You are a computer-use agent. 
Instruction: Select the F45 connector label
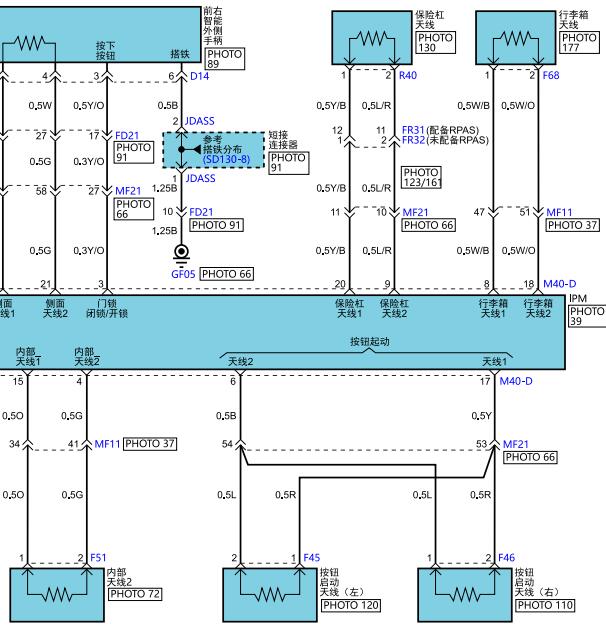[312, 558]
